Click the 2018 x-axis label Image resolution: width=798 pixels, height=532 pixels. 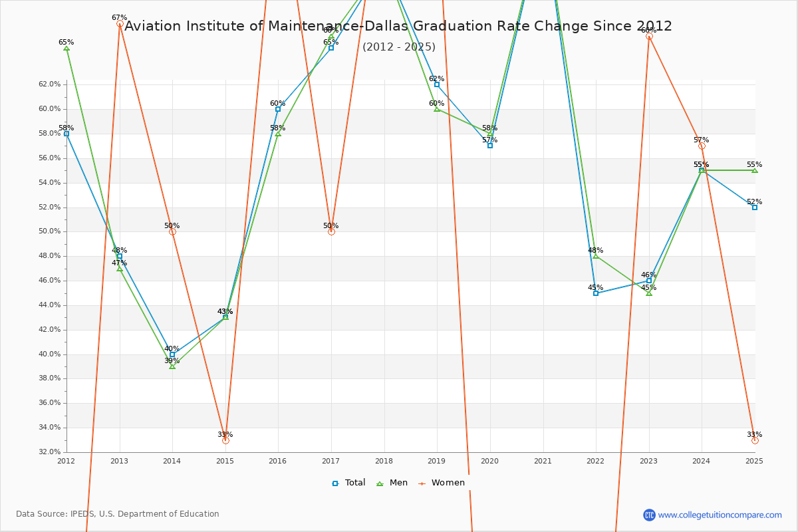tap(384, 460)
